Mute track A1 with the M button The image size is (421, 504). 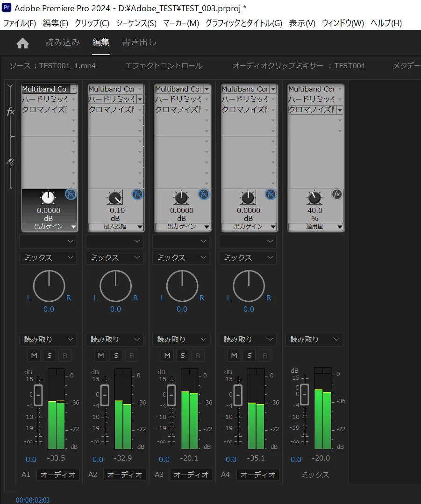coord(34,355)
